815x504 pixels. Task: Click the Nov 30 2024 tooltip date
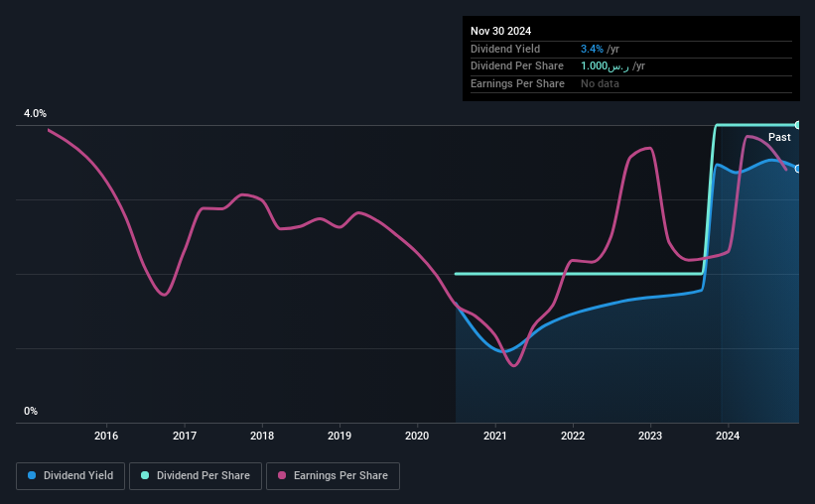tap(500, 31)
